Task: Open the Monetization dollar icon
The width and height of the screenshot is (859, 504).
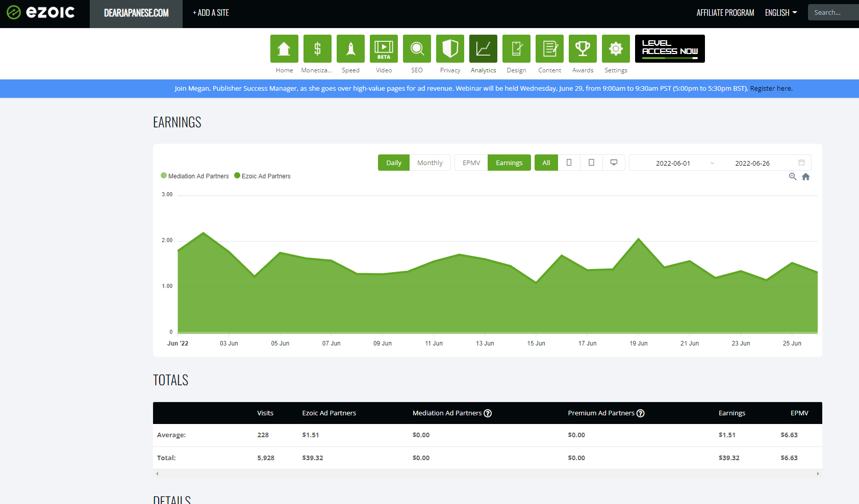Action: pyautogui.click(x=317, y=49)
